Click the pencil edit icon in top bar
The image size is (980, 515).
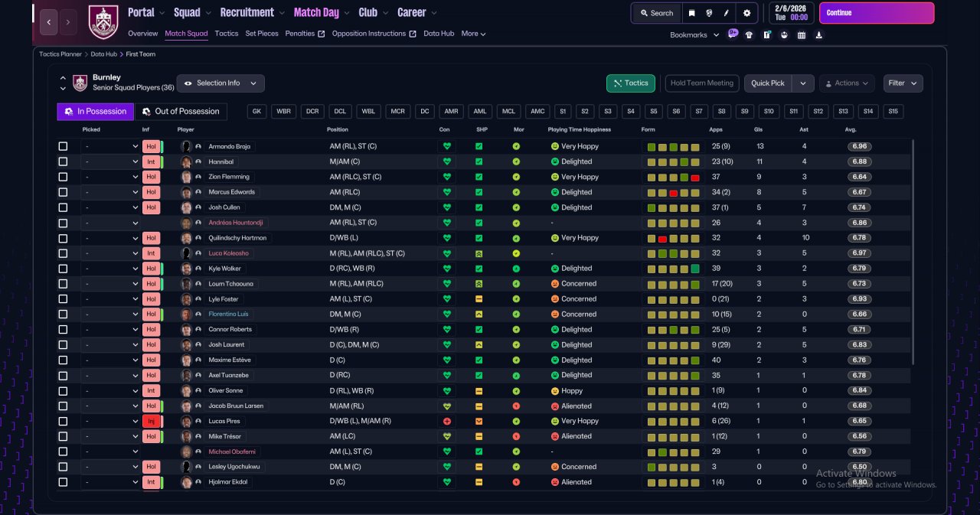(727, 13)
